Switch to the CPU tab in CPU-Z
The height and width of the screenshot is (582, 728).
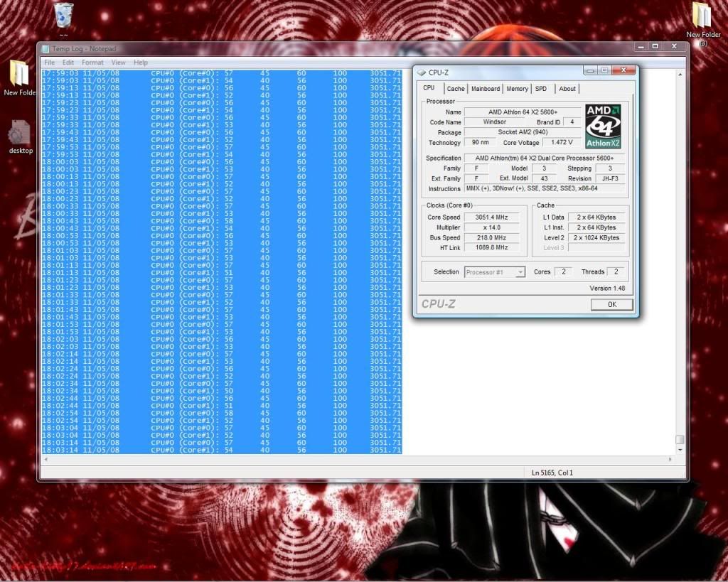[x=429, y=87]
